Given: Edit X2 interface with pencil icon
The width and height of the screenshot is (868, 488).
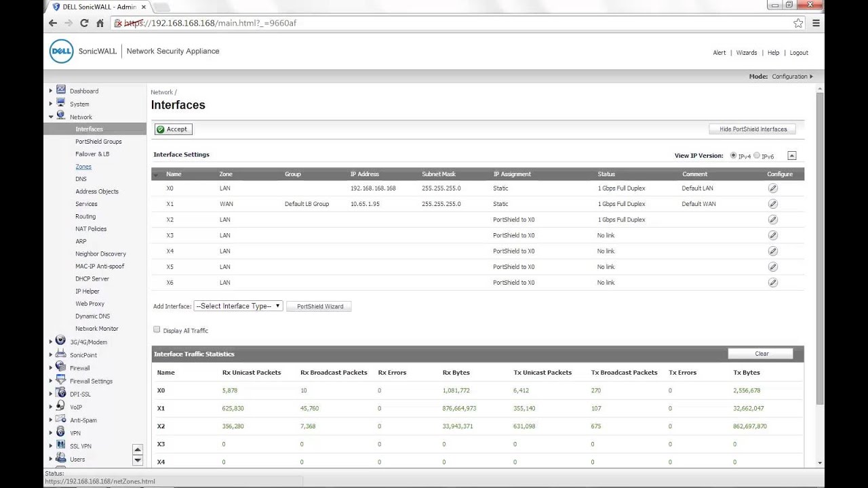Looking at the screenshot, I should pyautogui.click(x=772, y=220).
